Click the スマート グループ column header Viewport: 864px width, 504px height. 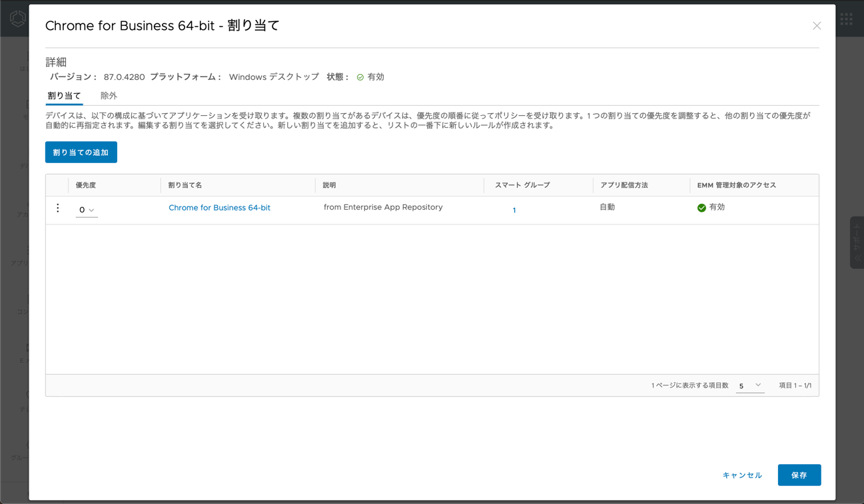[522, 185]
